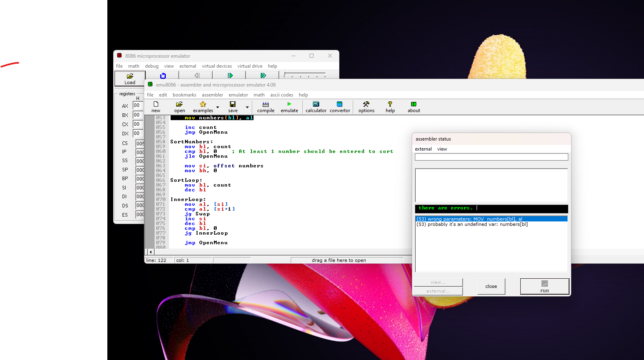
Task: Click the AX register high byte field
Action: [138, 105]
